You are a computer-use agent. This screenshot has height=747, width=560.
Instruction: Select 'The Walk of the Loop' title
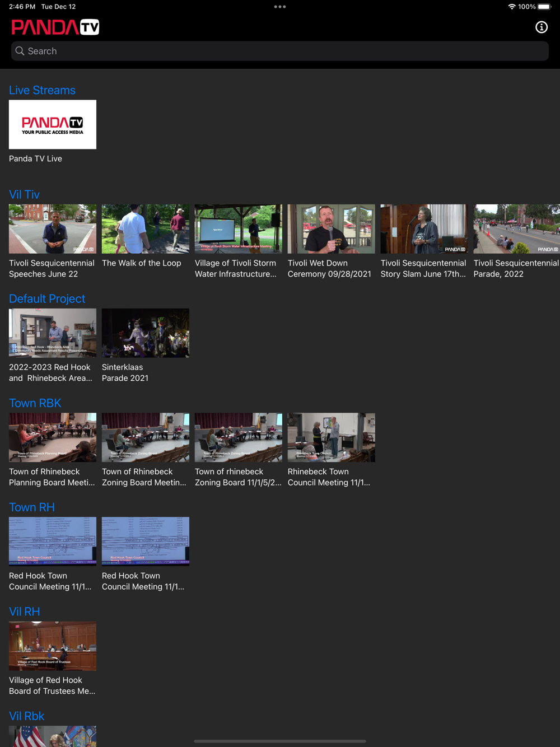[142, 263]
